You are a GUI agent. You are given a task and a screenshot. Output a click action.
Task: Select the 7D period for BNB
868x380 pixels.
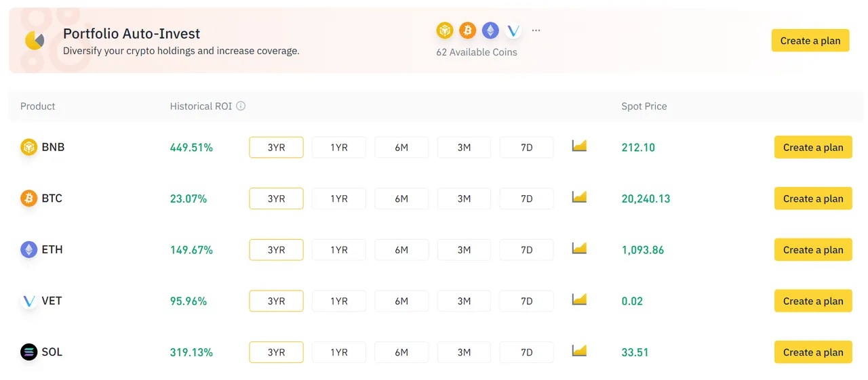coord(527,147)
